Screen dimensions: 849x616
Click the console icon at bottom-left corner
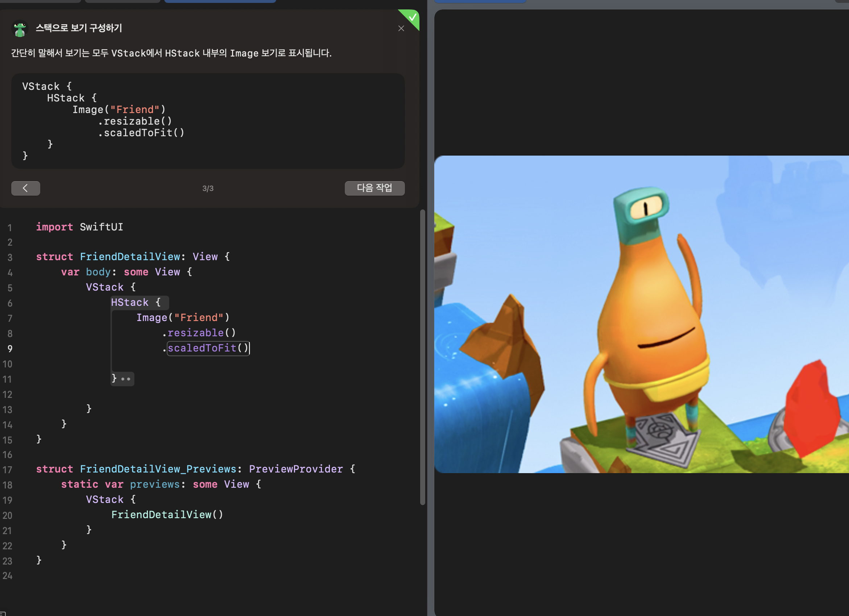click(x=2, y=613)
